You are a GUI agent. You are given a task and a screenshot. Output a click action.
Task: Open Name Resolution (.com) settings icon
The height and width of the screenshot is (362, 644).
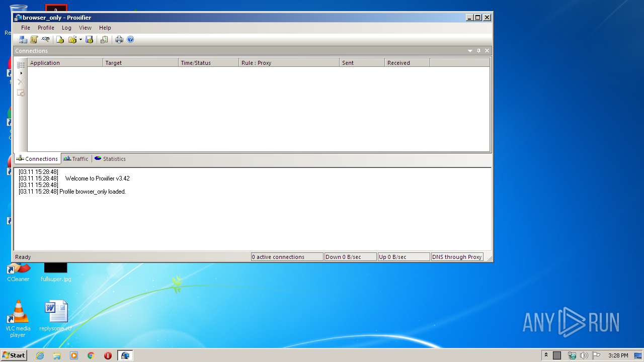click(46, 40)
